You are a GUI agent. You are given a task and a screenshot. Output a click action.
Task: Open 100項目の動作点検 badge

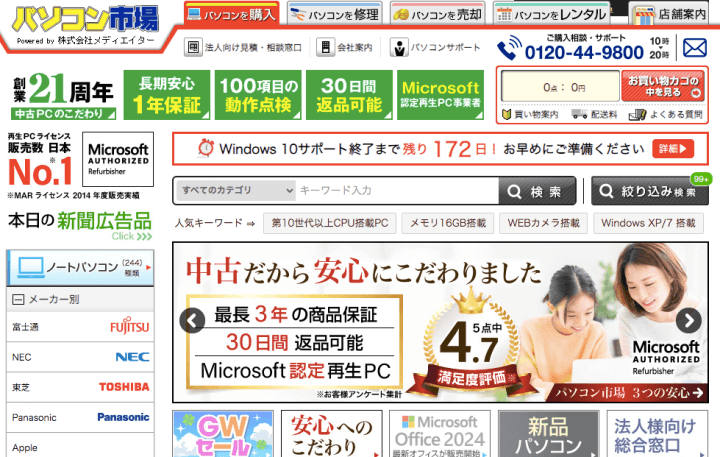[258, 95]
